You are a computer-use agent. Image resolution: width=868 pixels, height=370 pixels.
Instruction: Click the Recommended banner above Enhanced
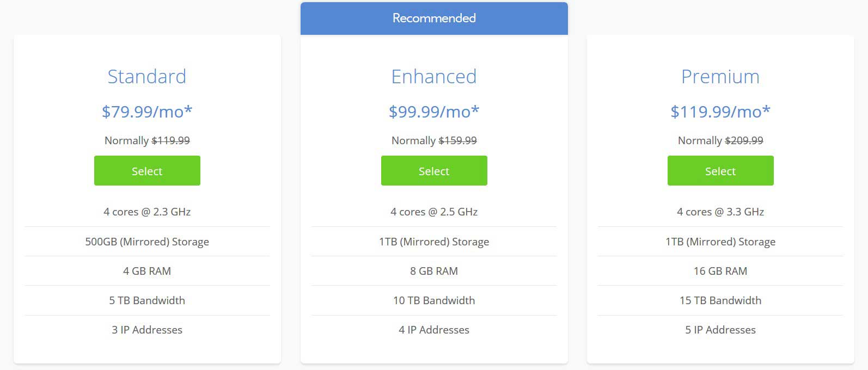[x=434, y=18]
